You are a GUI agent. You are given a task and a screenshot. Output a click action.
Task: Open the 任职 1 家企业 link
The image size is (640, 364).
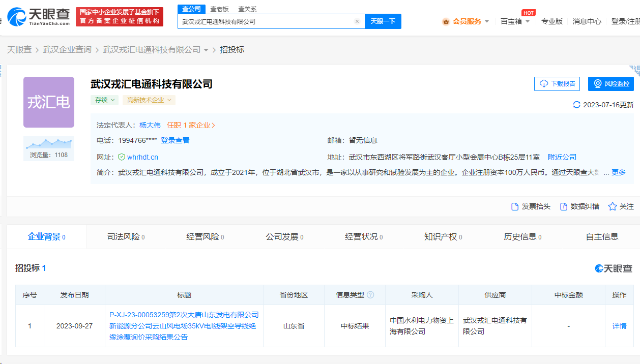[191, 125]
